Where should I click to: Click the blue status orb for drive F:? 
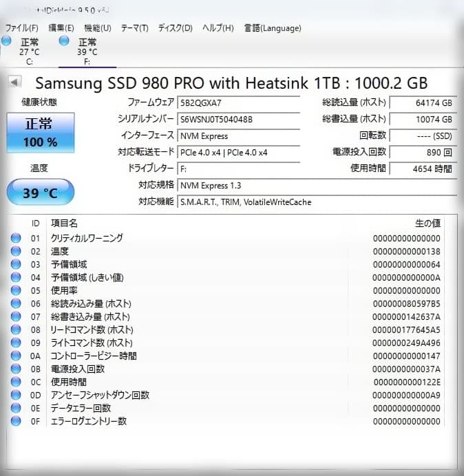click(x=64, y=41)
